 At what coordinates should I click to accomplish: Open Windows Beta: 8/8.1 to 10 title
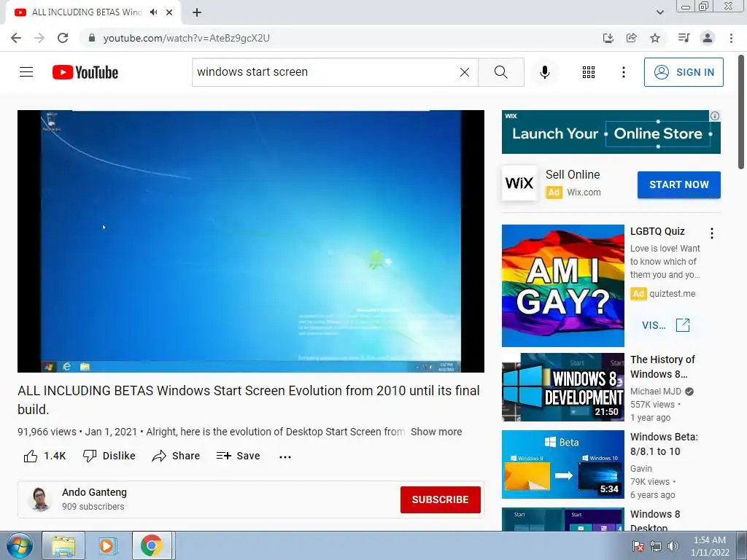[x=664, y=444]
